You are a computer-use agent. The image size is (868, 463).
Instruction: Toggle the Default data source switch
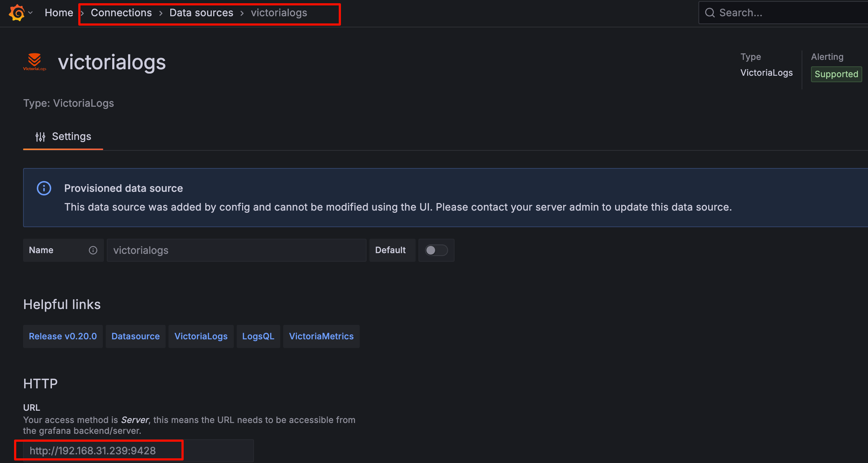pos(436,250)
